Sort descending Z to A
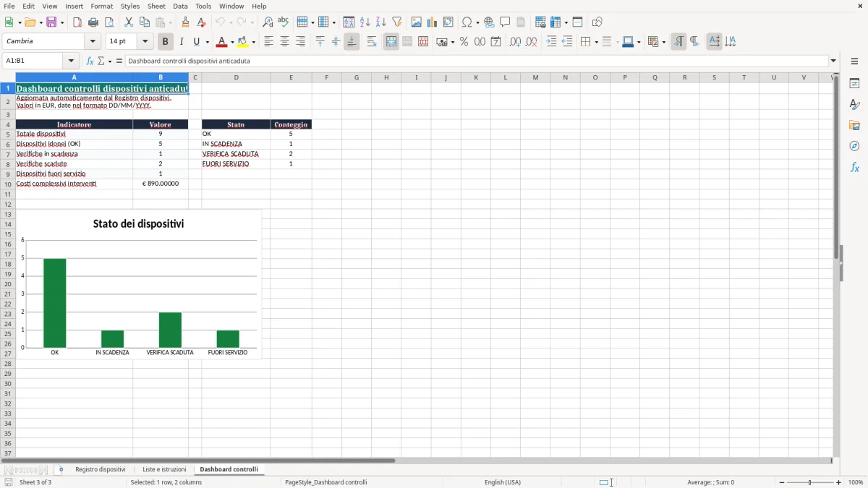868x488 pixels. (381, 22)
